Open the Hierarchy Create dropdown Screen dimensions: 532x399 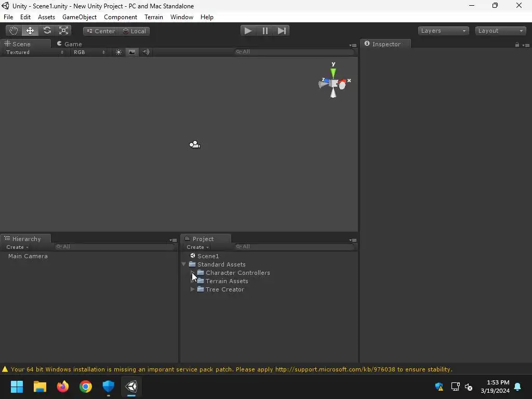tap(17, 247)
